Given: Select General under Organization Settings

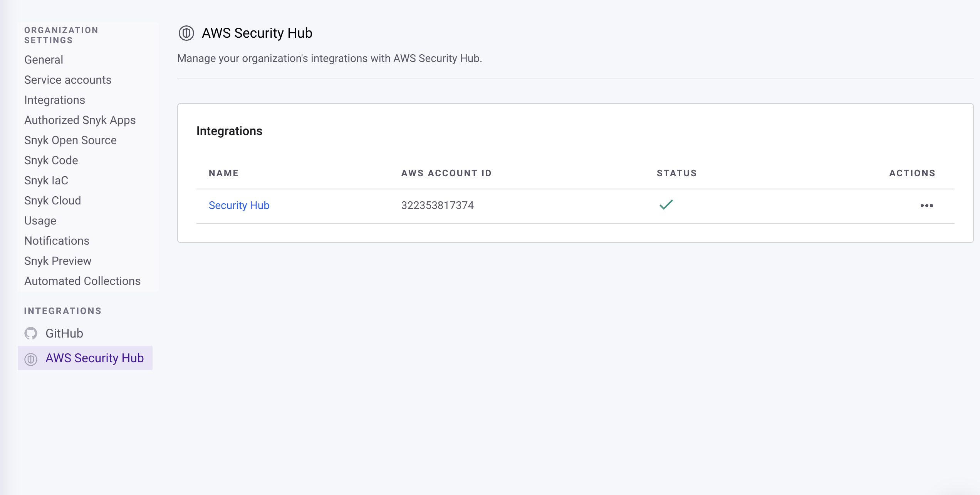Looking at the screenshot, I should (x=43, y=60).
